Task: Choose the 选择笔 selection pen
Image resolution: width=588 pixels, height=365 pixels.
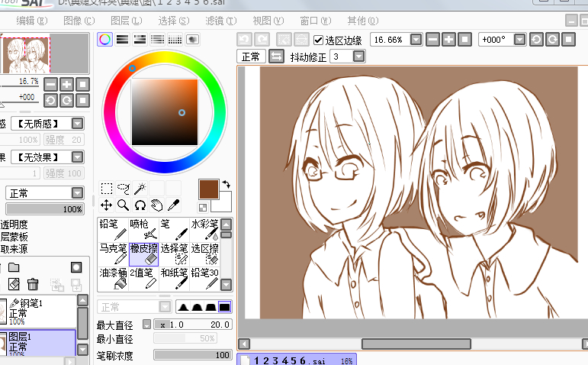Action: tap(174, 254)
